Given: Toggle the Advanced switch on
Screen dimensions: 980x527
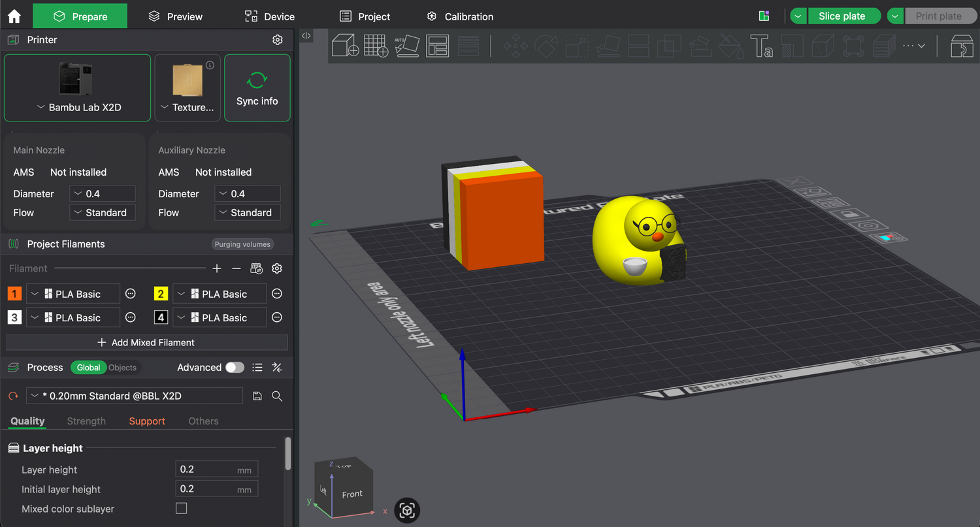Looking at the screenshot, I should tap(235, 368).
